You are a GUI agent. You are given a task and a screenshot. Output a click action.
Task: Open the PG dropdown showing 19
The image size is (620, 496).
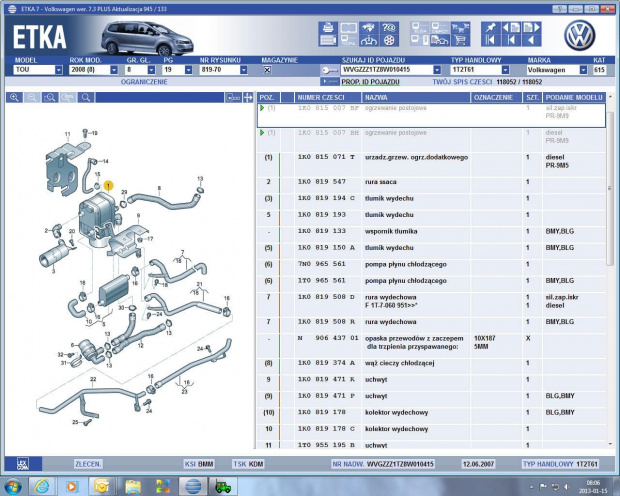click(x=189, y=70)
